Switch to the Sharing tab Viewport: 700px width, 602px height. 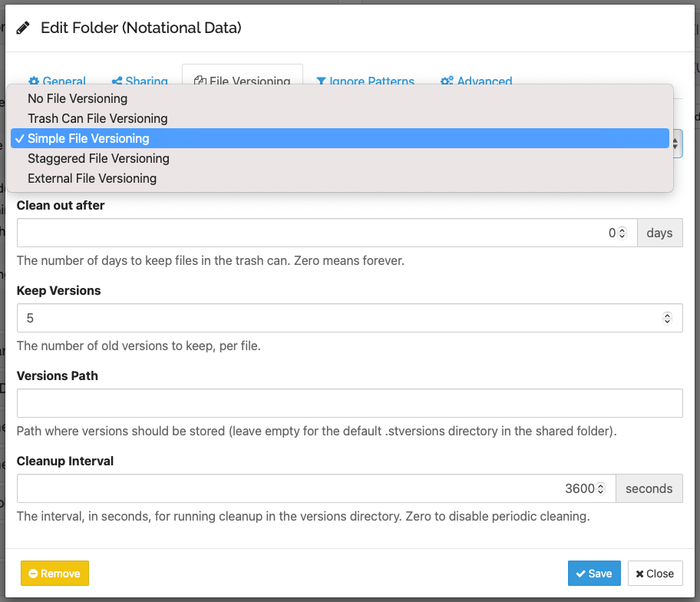pyautogui.click(x=140, y=80)
